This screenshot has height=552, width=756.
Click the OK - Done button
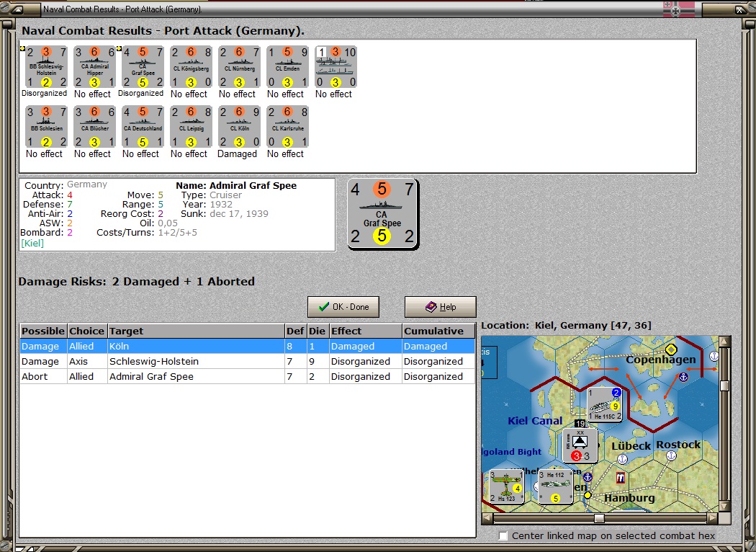[x=343, y=307]
